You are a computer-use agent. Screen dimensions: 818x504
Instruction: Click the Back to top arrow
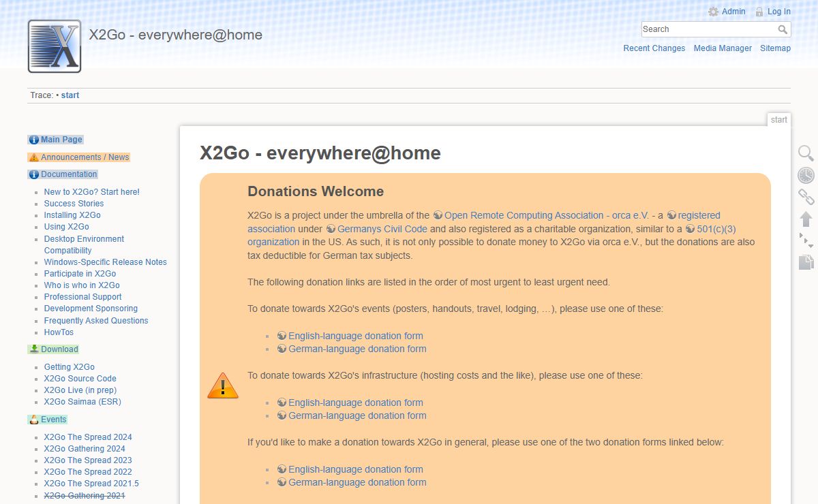point(806,219)
